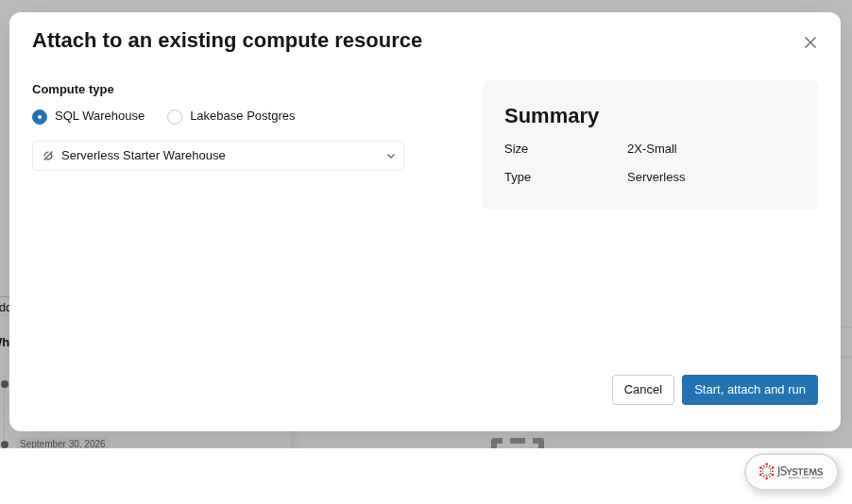The height and width of the screenshot is (504, 852).
Task: Choose Lakebase Postgres compute type
Action: click(175, 117)
